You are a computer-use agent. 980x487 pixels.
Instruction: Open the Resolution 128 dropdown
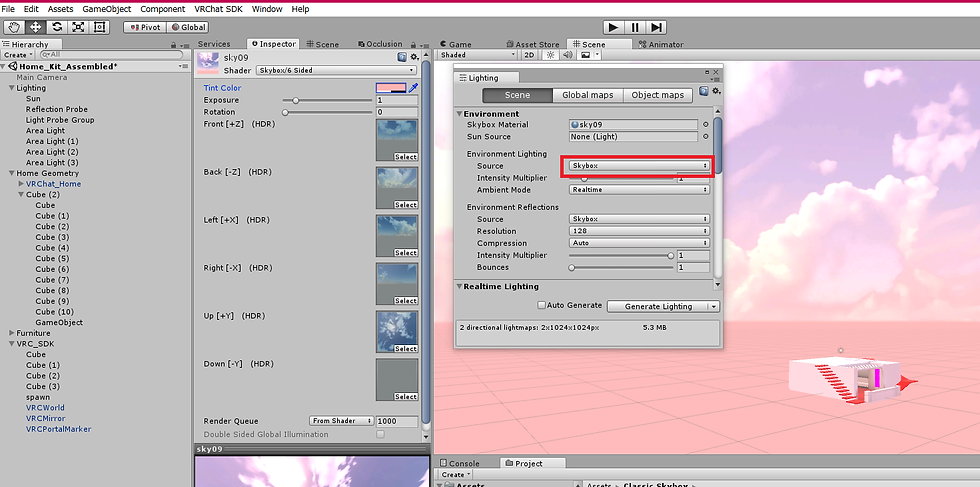639,231
